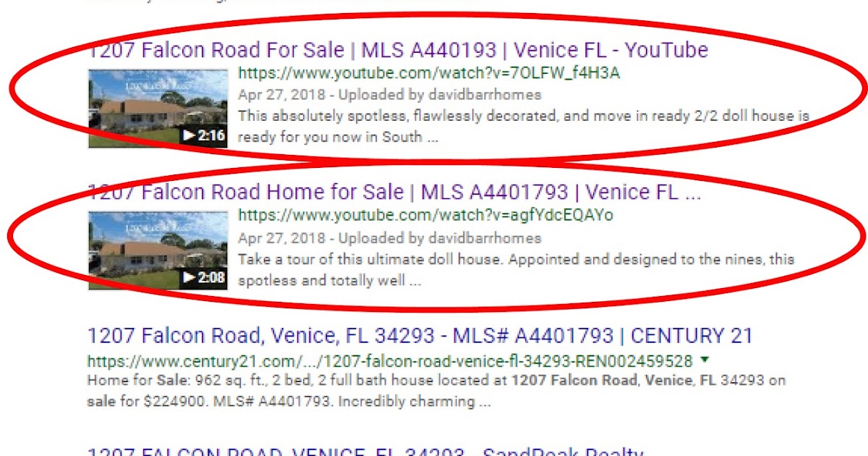Click "Apr 27, 2018" date in second result
Image resolution: width=868 pixels, height=456 pixels.
284,237
